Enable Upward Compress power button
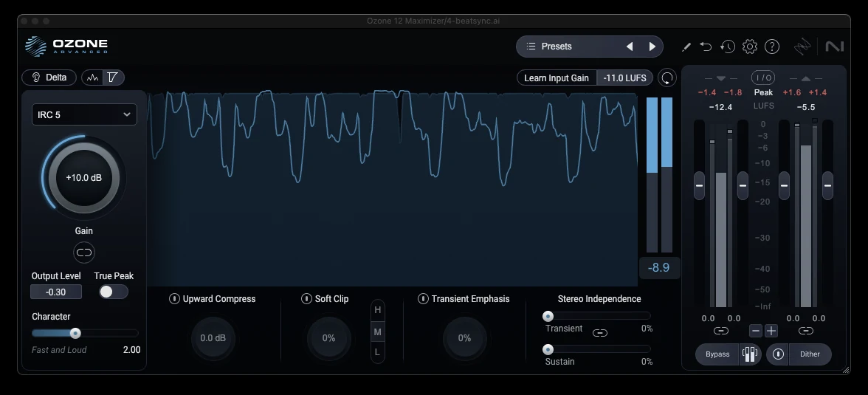Viewport: 868px width, 395px height. 174,298
